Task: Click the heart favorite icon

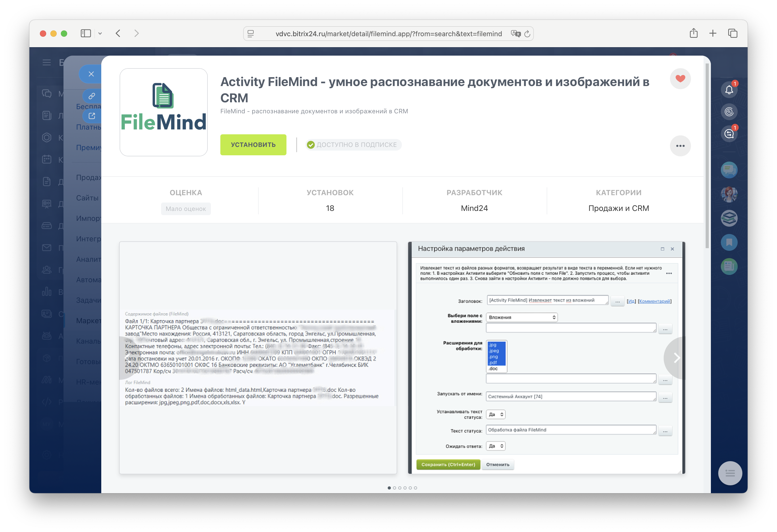Action: tap(680, 79)
